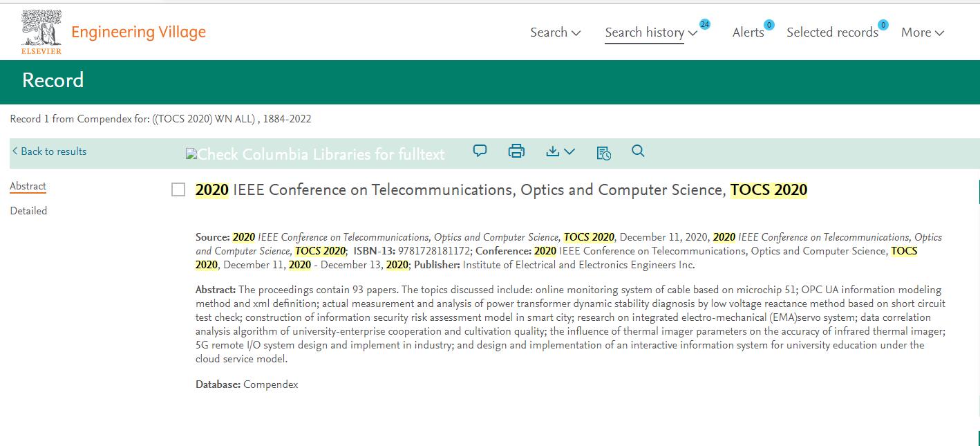The width and height of the screenshot is (980, 446).
Task: Click the download record icon
Action: [x=553, y=151]
